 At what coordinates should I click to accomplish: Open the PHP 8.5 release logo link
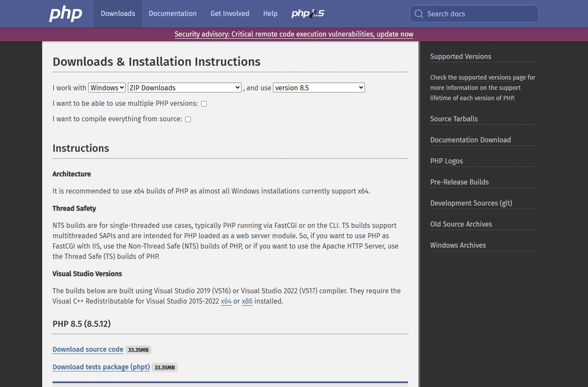tap(308, 14)
